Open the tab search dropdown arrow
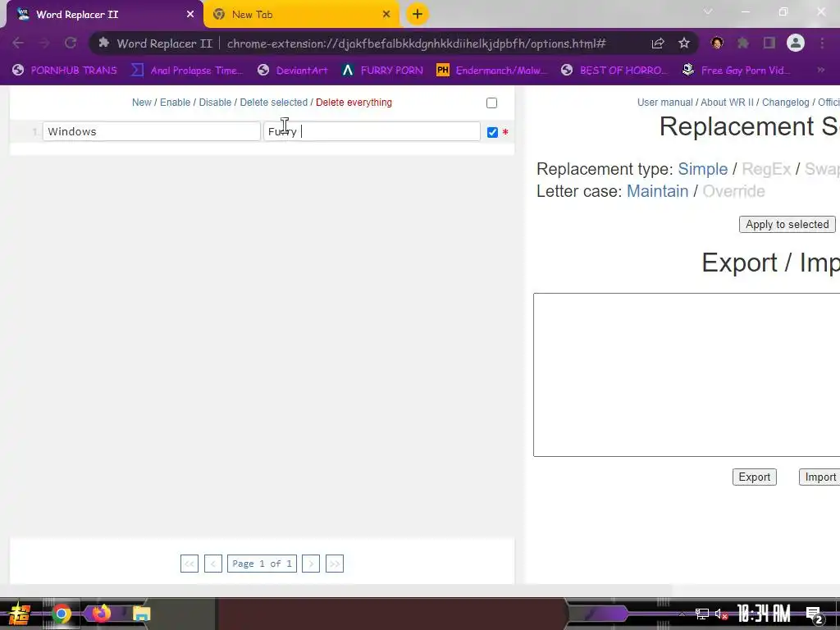Viewport: 840px width, 630px height. coord(708,11)
